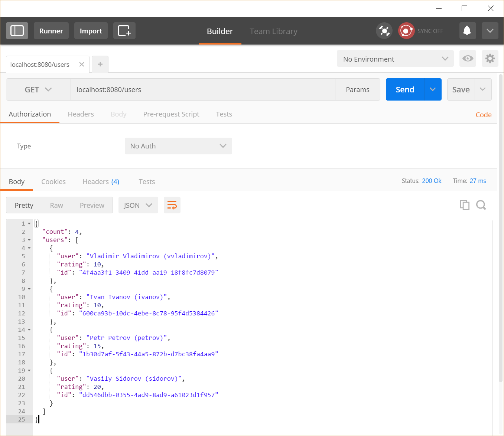This screenshot has width=504, height=436.
Task: Open the Send button dropdown arrow
Action: pyautogui.click(x=433, y=89)
